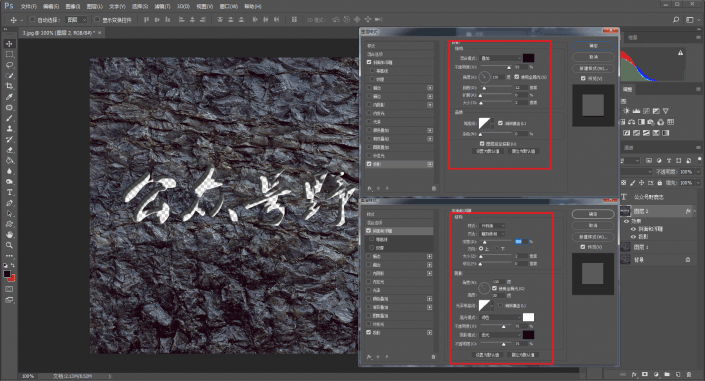The image size is (705, 381).
Task: Click 确定 in upper Layer Style dialog
Action: [x=593, y=46]
